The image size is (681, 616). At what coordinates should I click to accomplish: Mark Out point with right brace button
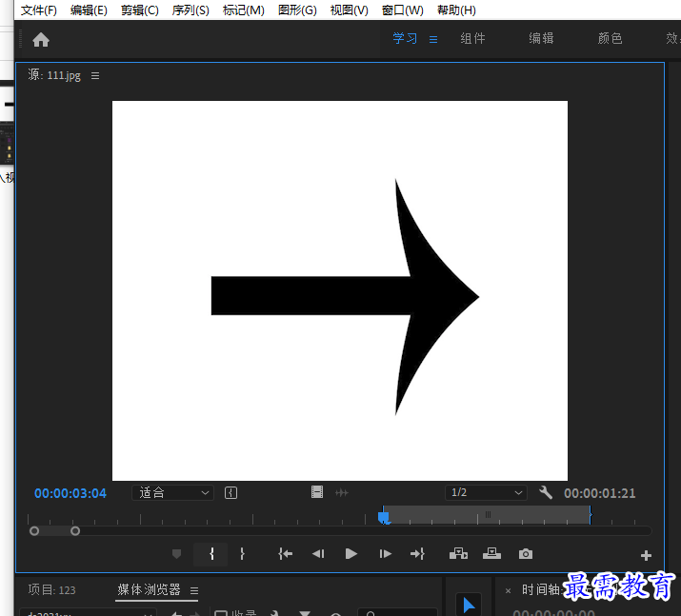tap(242, 554)
